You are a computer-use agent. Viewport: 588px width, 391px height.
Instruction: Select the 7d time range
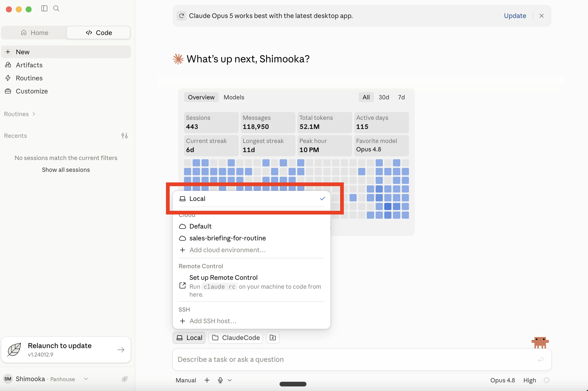[x=401, y=97]
